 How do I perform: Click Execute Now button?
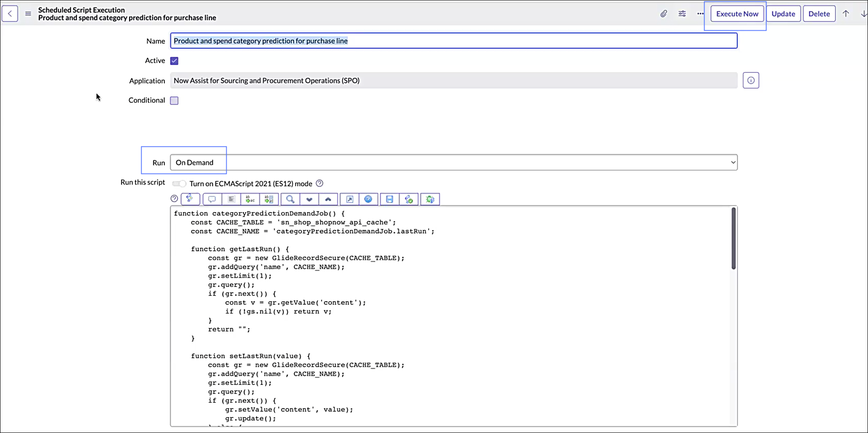click(x=737, y=14)
